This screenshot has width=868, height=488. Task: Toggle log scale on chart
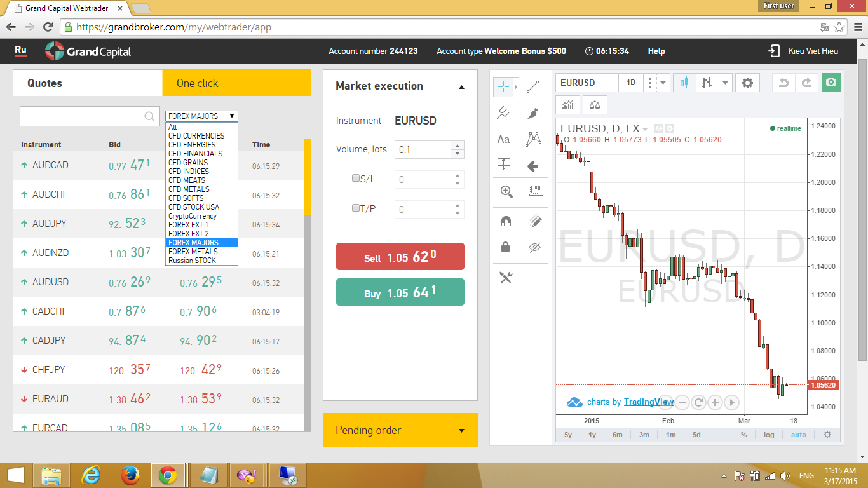coord(769,435)
